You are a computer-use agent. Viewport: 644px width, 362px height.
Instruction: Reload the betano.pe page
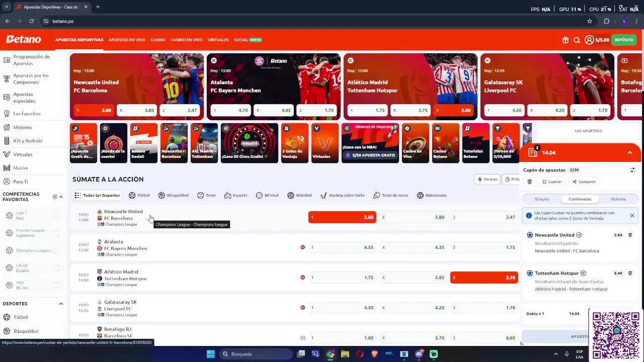coord(31,21)
